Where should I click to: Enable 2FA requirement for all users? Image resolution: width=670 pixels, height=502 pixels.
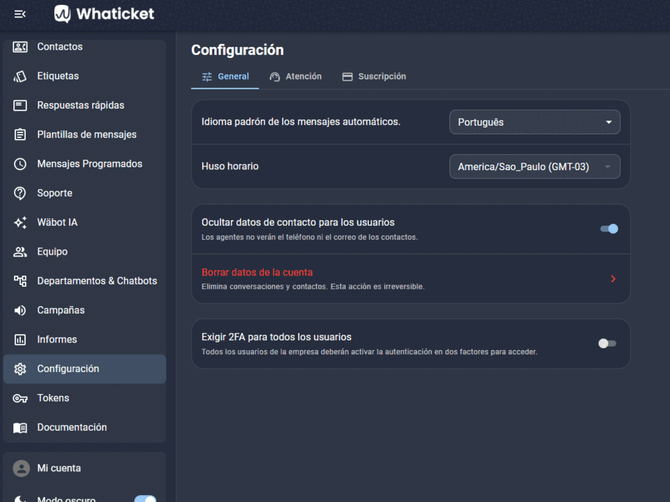click(607, 343)
